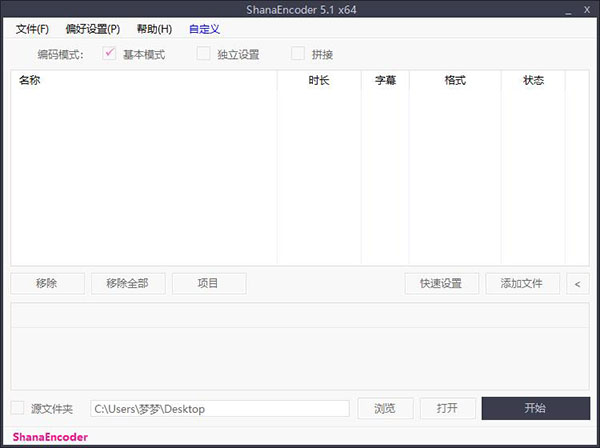Image resolution: width=600 pixels, height=448 pixels.
Task: Click the ShanaEncoder logo link
Action: tap(50, 437)
